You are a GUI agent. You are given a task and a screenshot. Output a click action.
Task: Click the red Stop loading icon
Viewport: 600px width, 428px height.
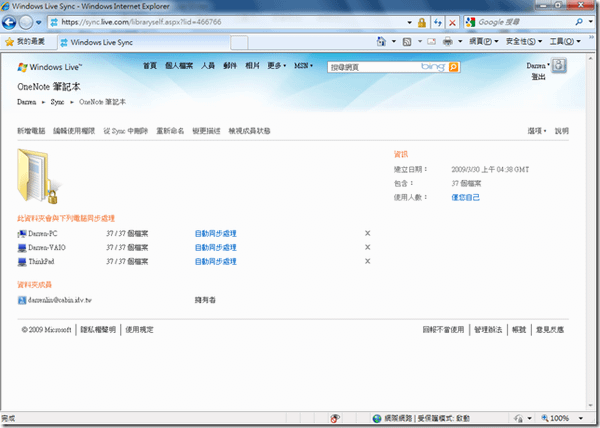[x=452, y=23]
